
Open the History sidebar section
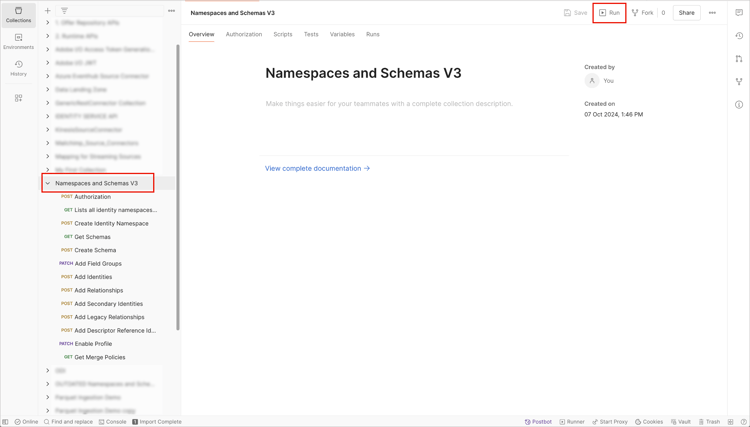tap(18, 68)
